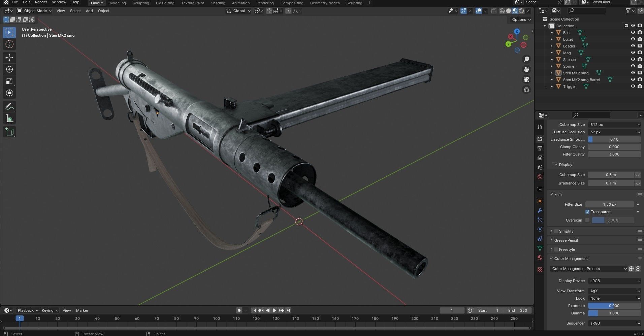
Task: Select the Annotate tool
Action: pos(9,107)
